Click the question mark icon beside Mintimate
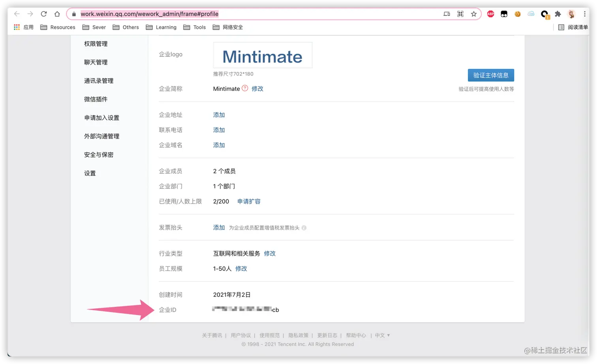The width and height of the screenshot is (597, 364). point(244,88)
